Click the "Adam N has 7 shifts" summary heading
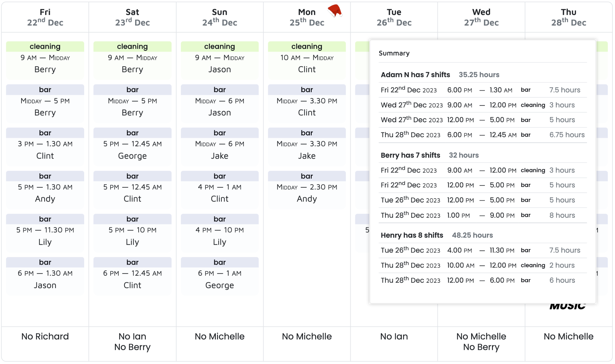 [415, 75]
